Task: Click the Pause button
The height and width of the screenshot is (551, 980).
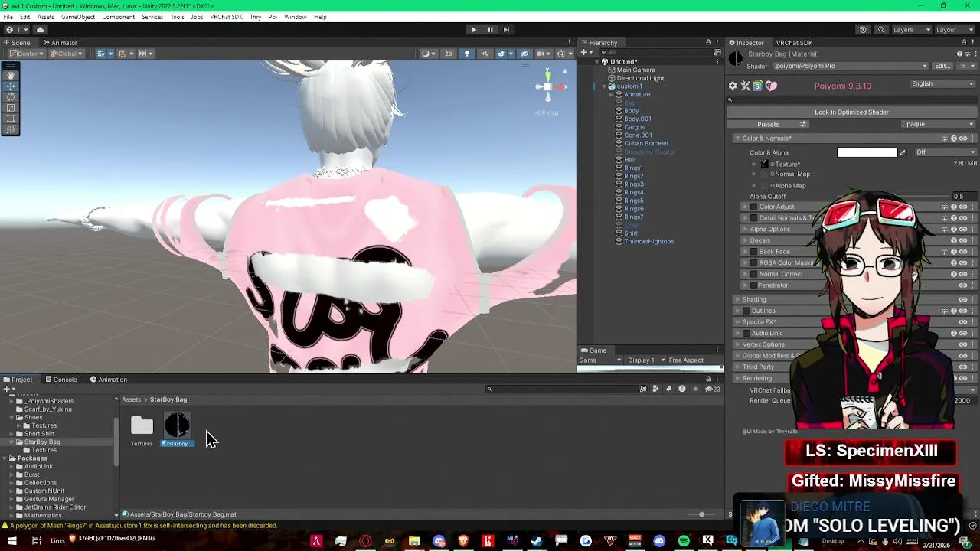Action: pyautogui.click(x=490, y=30)
